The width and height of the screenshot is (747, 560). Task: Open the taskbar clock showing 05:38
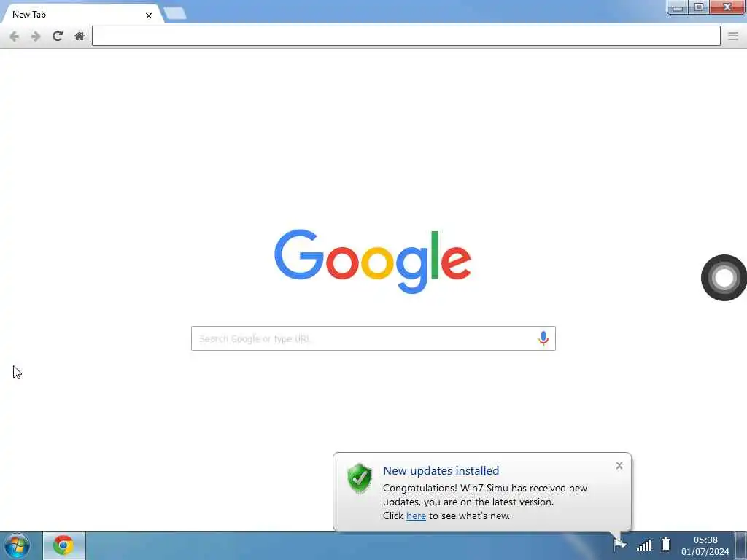(x=705, y=545)
